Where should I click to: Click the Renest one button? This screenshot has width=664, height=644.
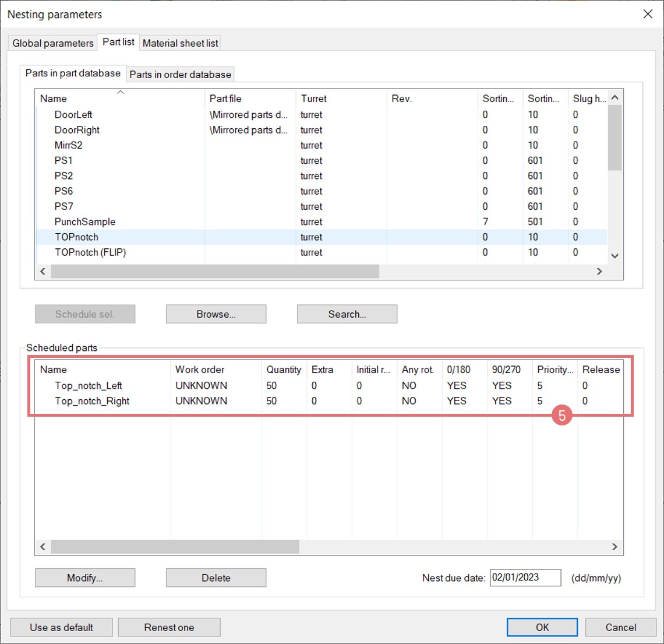[169, 628]
